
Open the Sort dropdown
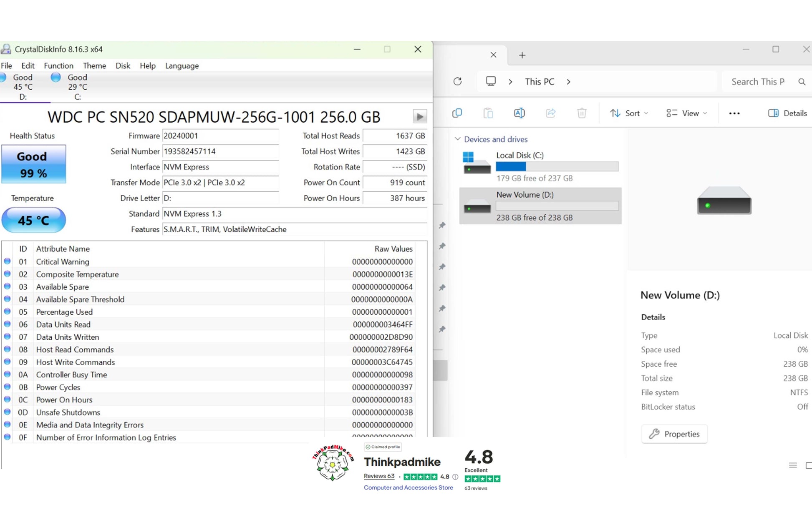629,113
